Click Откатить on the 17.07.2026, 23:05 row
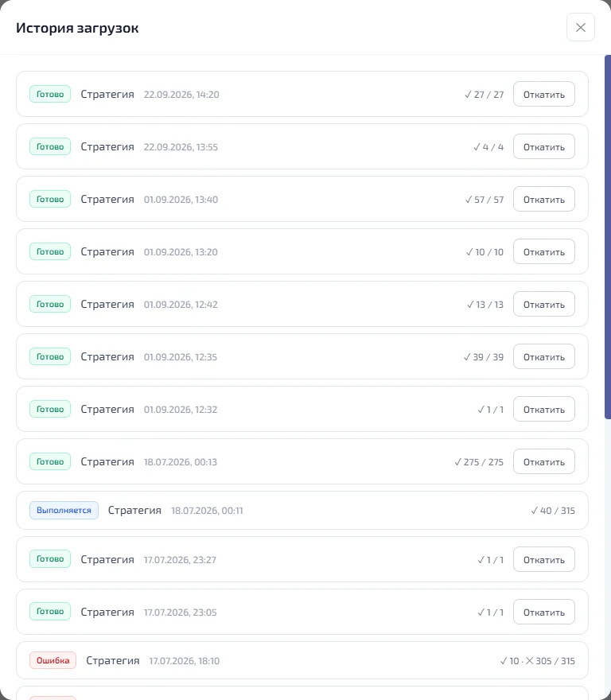The width and height of the screenshot is (611, 700). 543,612
